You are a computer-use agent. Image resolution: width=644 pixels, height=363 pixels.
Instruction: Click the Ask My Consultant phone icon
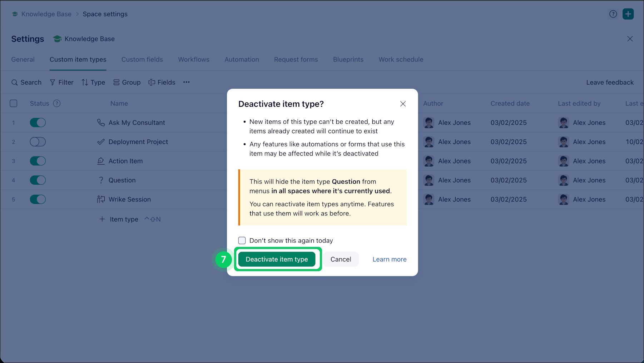coord(101,123)
